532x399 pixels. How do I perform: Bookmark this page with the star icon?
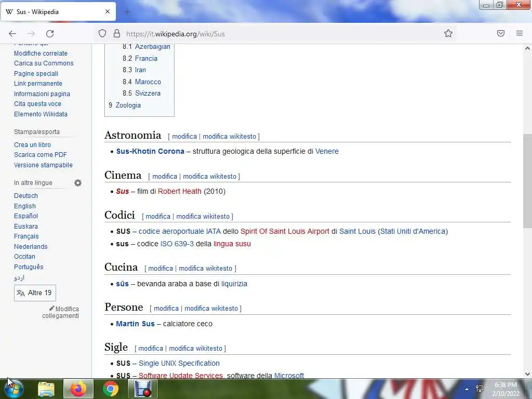(448, 33)
